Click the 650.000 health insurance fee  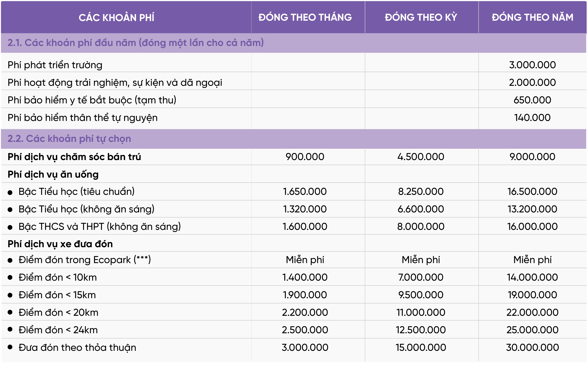pyautogui.click(x=532, y=100)
